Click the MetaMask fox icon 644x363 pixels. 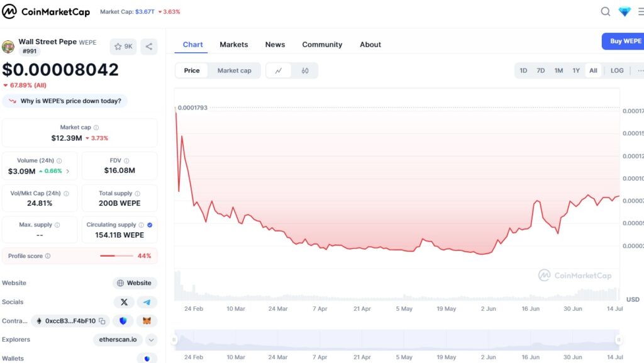tap(147, 321)
